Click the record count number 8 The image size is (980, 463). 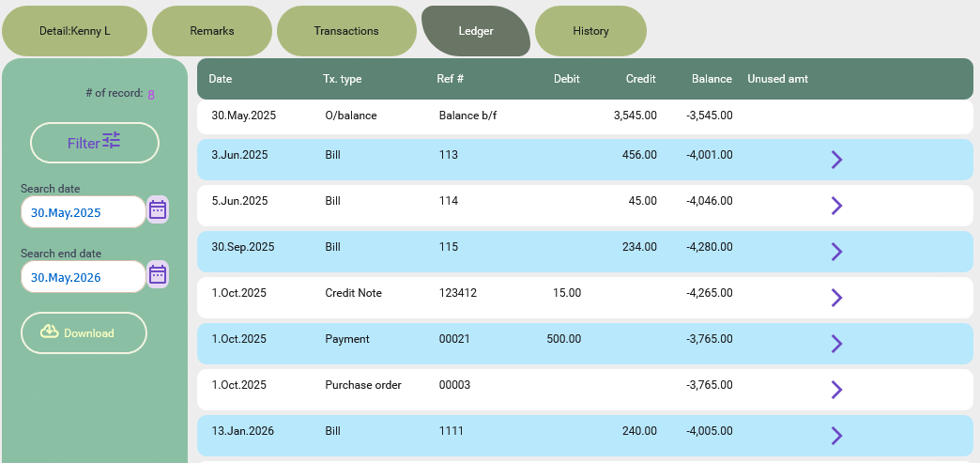click(x=151, y=95)
